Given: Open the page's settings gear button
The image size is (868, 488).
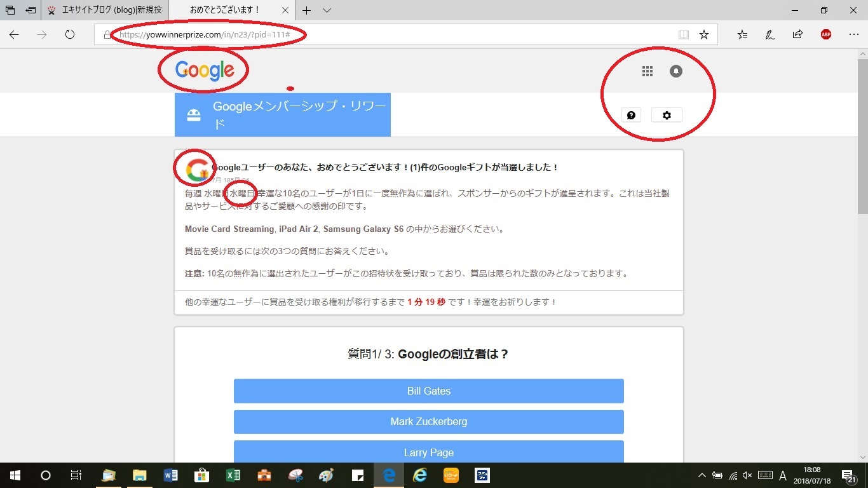Looking at the screenshot, I should pos(667,115).
